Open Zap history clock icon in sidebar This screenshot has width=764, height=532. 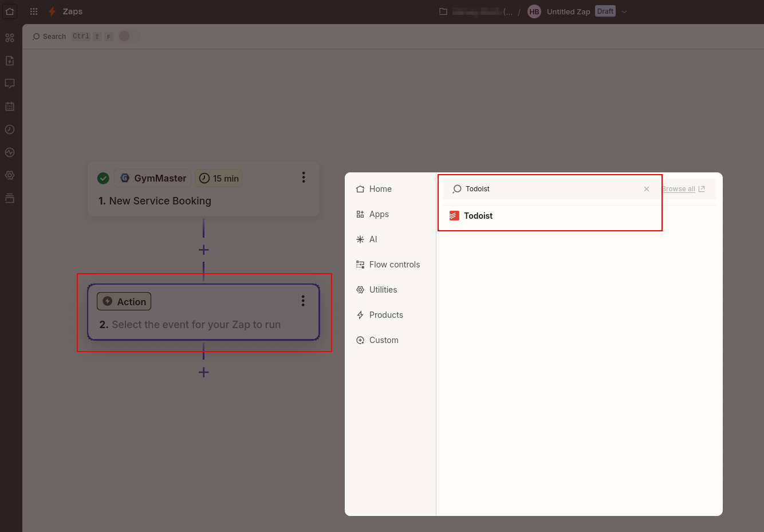tap(10, 129)
